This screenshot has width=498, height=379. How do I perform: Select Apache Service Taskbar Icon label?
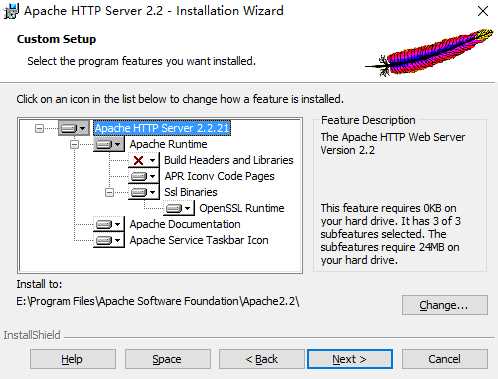click(x=199, y=240)
